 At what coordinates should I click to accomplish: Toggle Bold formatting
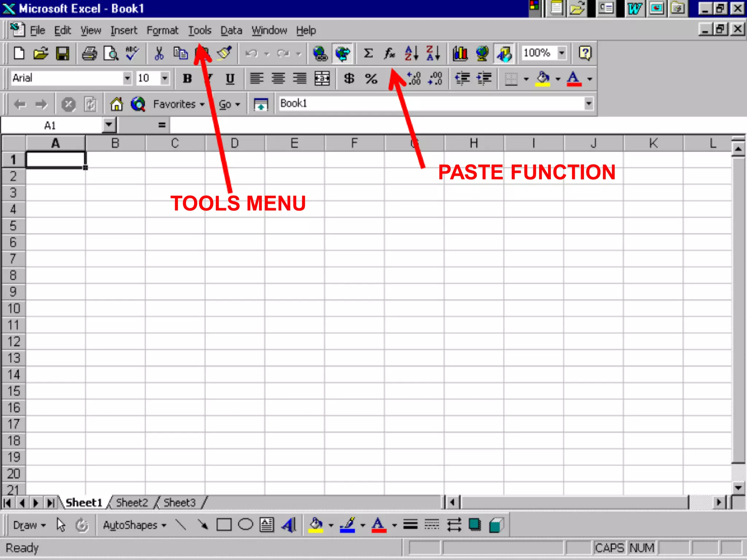coord(187,78)
